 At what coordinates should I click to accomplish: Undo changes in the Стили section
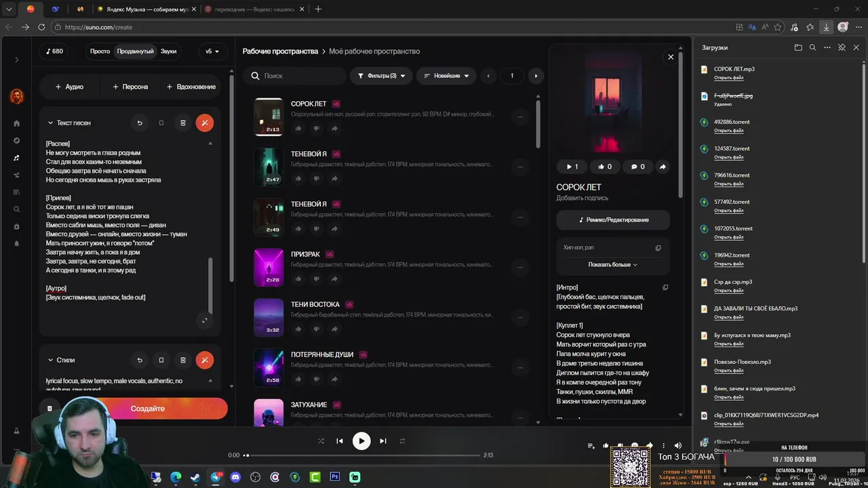(x=140, y=360)
